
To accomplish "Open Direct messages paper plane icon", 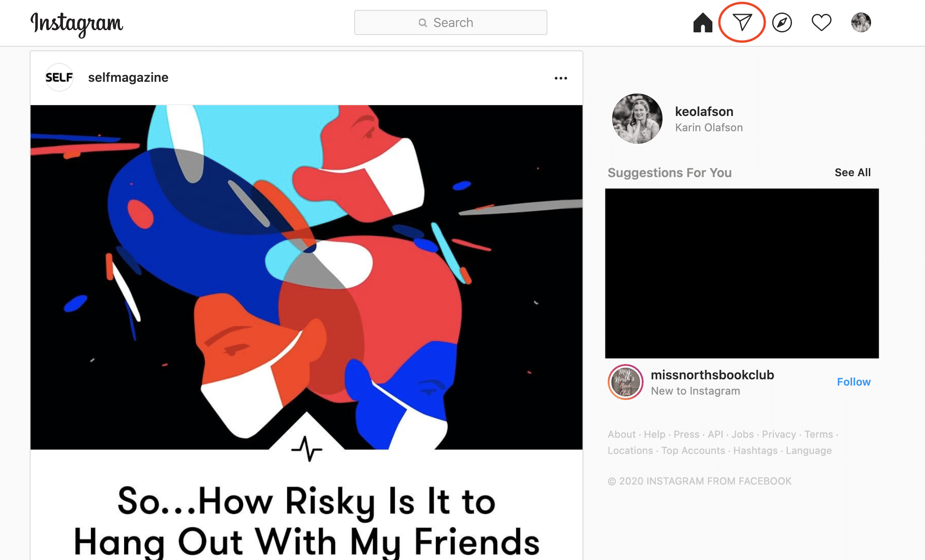I will click(x=742, y=22).
